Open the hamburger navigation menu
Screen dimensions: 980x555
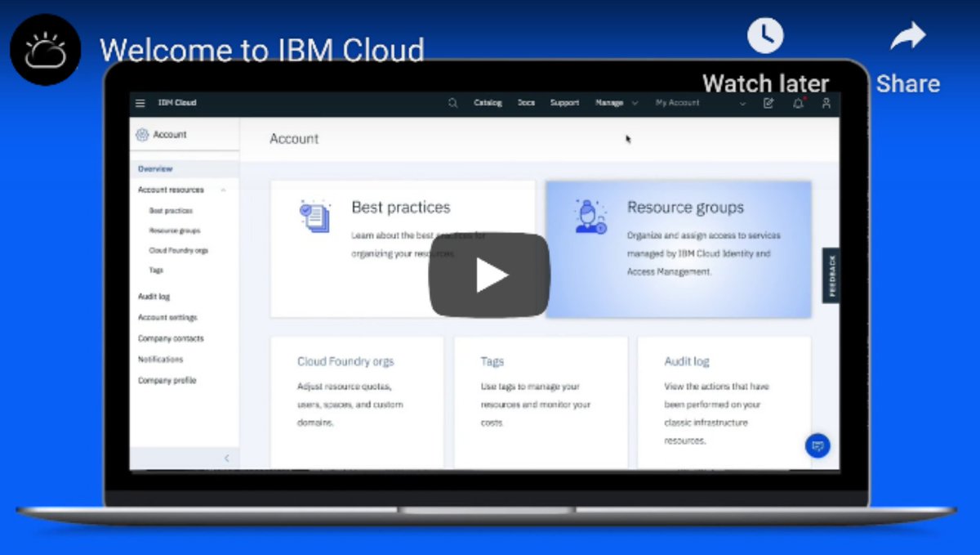[x=140, y=103]
